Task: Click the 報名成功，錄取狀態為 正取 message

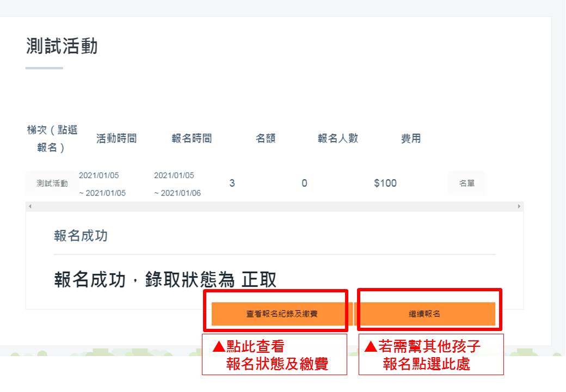Action: (165, 279)
